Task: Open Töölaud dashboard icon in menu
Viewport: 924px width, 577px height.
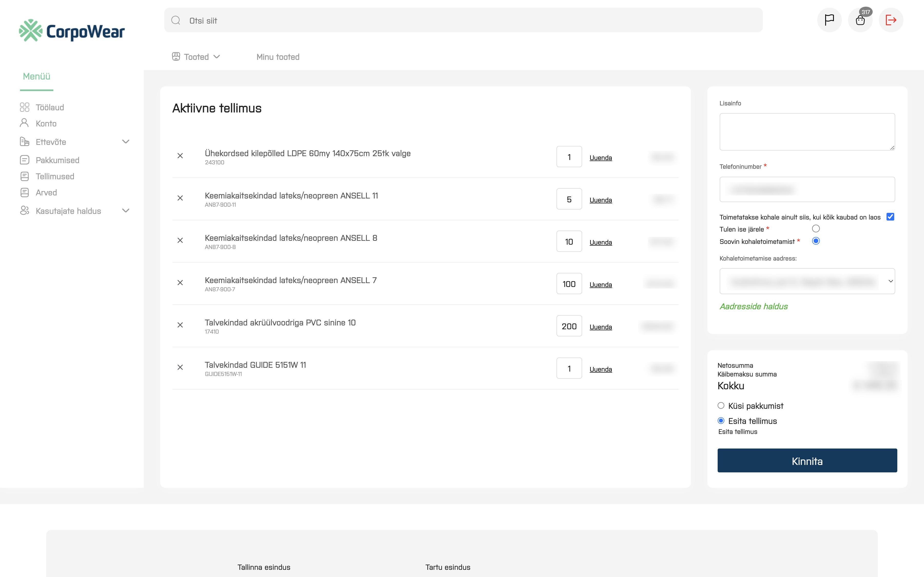Action: (24, 107)
